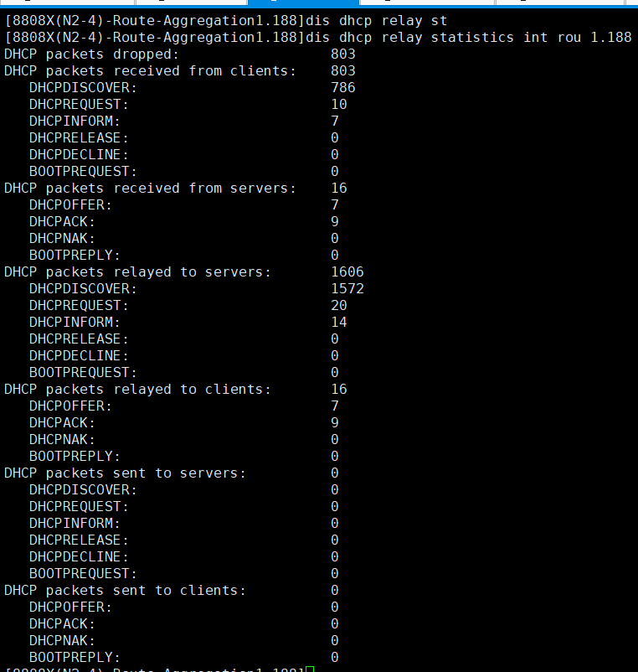Click "DHCP packets relayed to clients" header
The width and height of the screenshot is (638, 672).
138,389
